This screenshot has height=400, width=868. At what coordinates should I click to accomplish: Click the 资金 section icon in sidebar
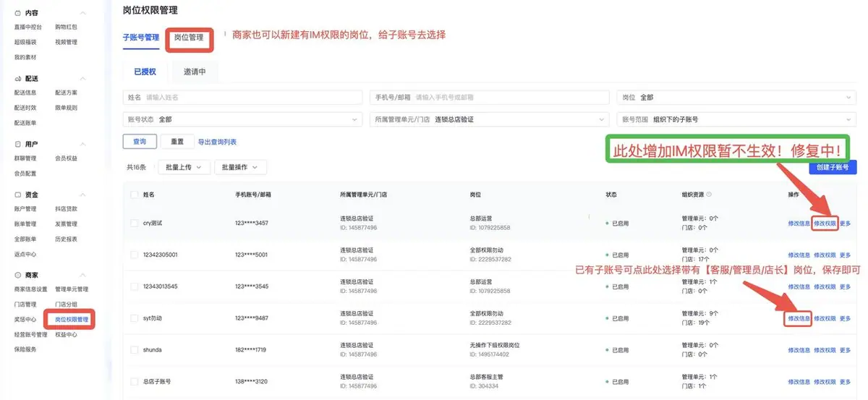point(17,195)
